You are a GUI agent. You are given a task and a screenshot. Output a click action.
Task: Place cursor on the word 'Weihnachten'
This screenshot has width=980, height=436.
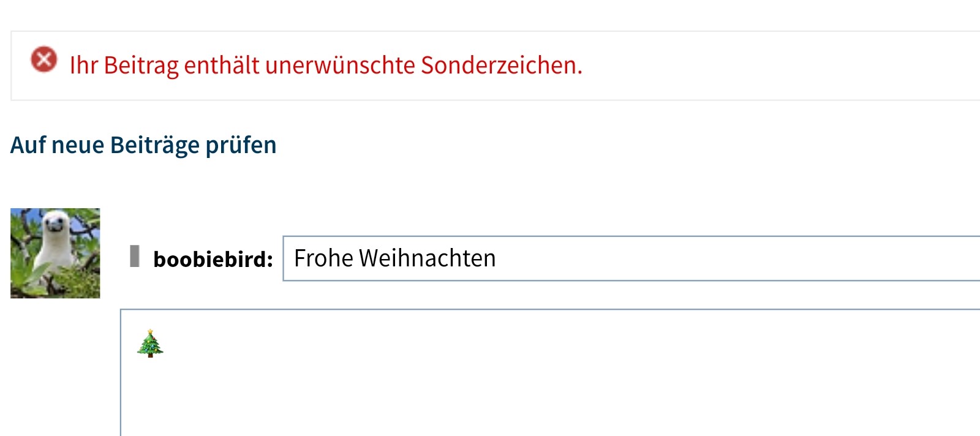pos(428,258)
